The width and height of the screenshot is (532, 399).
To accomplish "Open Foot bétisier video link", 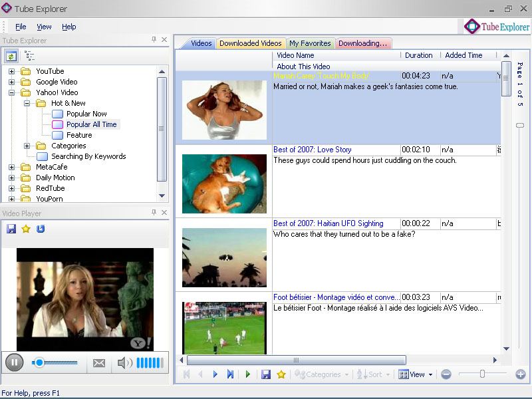I will coord(336,297).
